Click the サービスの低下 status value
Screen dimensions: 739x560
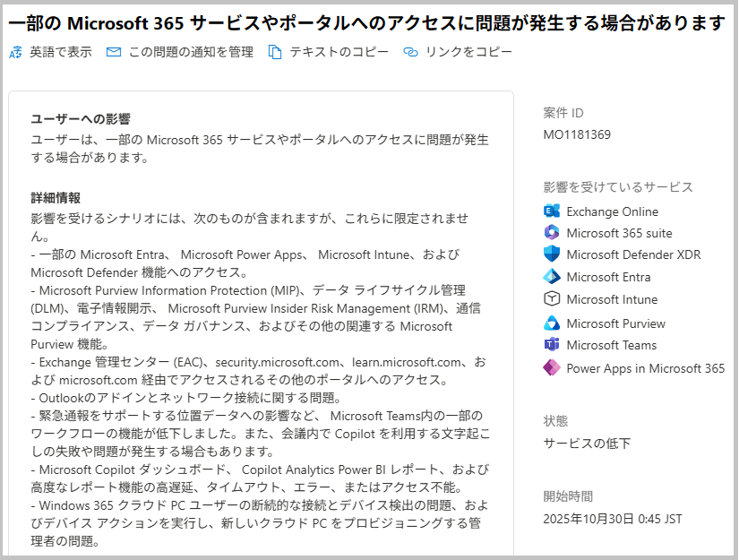[x=587, y=444]
